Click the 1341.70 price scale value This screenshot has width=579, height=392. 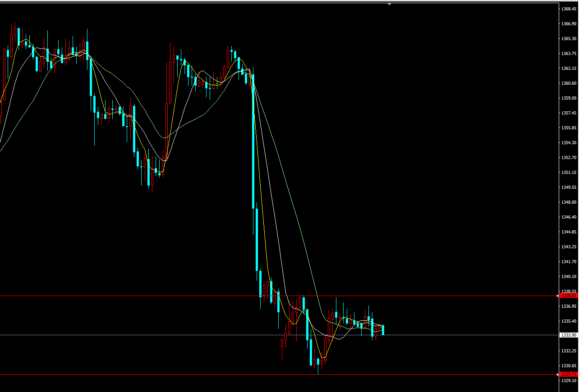[x=569, y=261]
